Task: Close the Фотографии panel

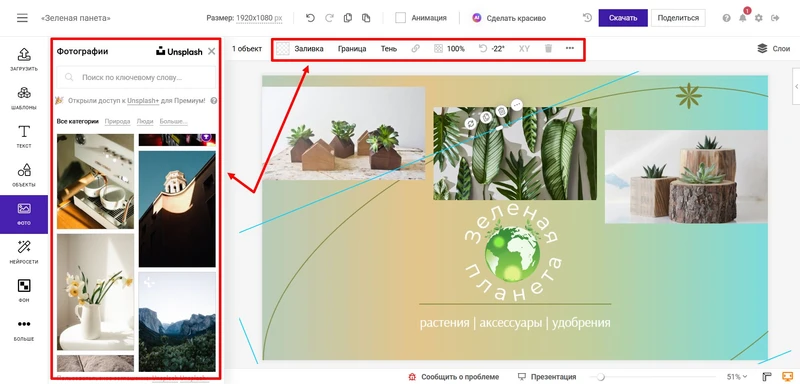Action: (211, 52)
